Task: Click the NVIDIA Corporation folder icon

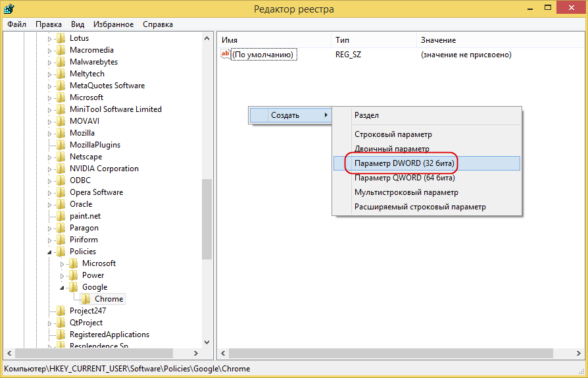Action: pos(61,169)
